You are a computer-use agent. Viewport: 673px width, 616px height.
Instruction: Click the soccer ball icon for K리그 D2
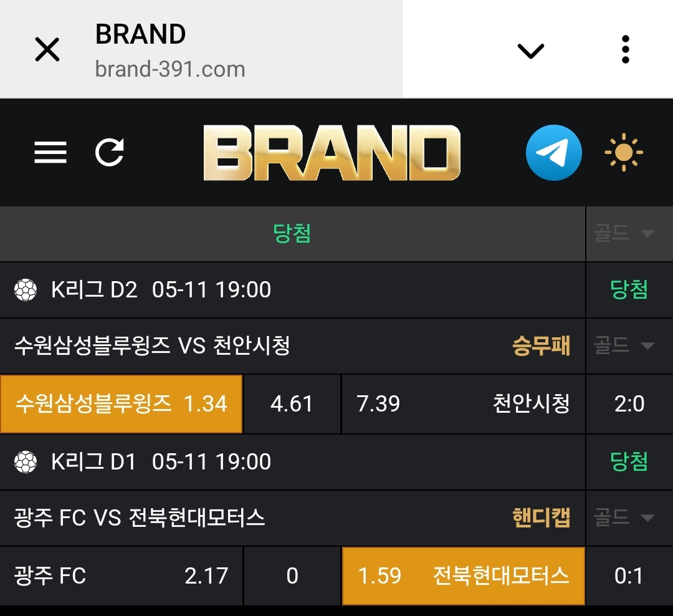click(26, 290)
